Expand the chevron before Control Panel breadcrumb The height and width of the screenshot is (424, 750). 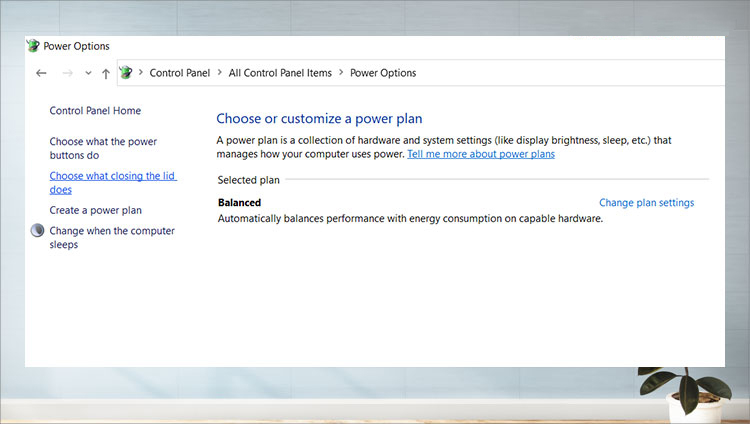(x=141, y=73)
